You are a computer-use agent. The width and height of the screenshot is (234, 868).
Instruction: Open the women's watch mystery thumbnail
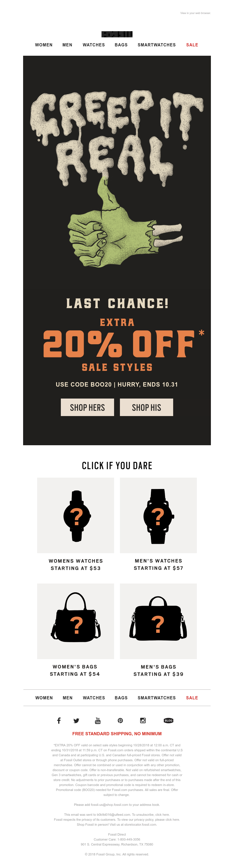pyautogui.click(x=76, y=515)
